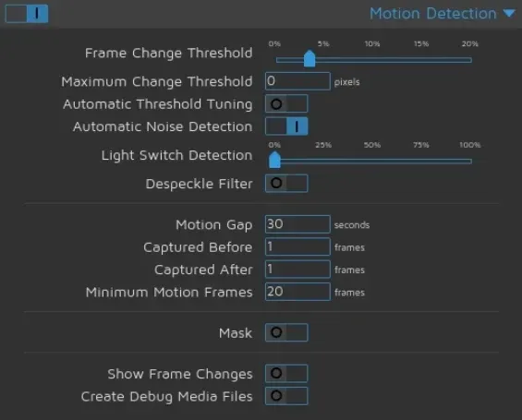The height and width of the screenshot is (420, 522).
Task: Turn off Automatic Noise Detection
Action: [286, 126]
